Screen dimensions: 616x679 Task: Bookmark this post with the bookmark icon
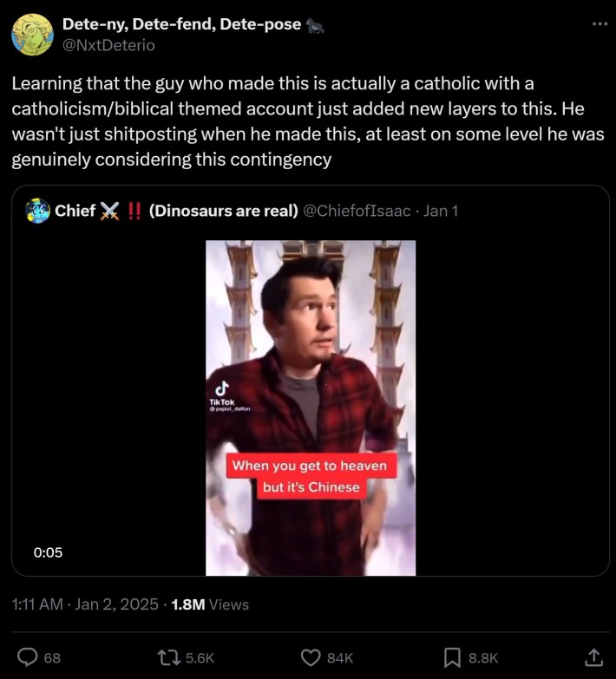(x=452, y=657)
